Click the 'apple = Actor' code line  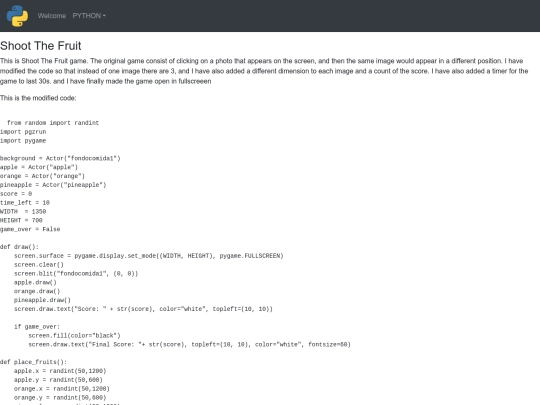pyautogui.click(x=39, y=167)
